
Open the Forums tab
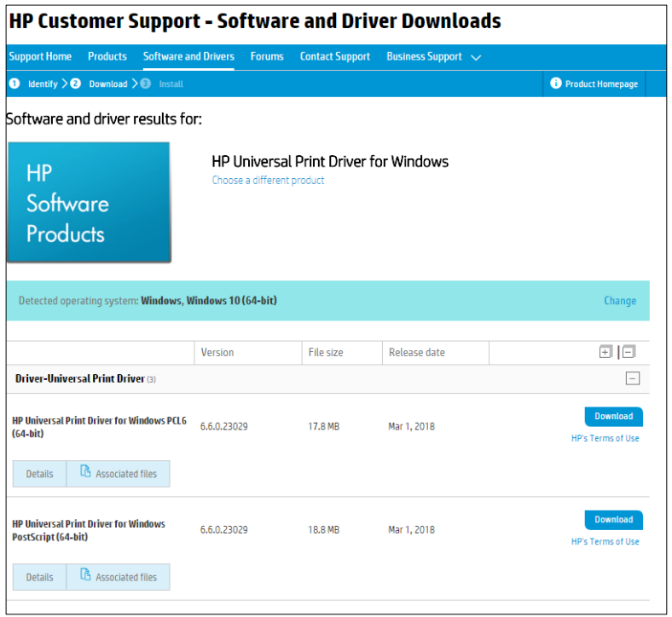(x=267, y=56)
